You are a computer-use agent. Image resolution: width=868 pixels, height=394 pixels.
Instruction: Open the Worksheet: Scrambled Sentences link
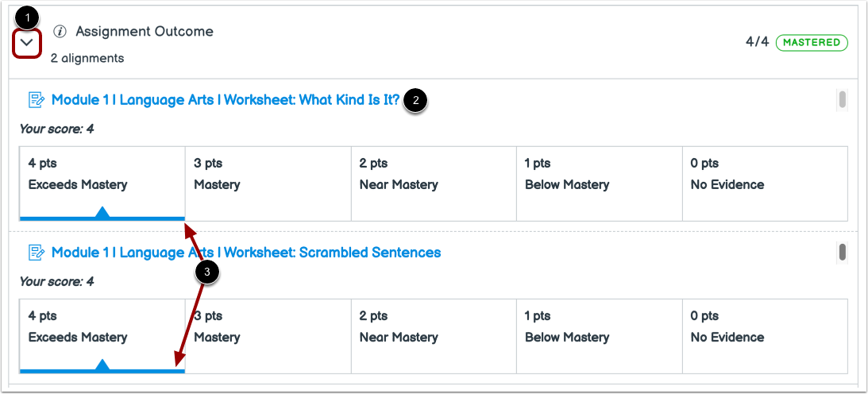(x=245, y=253)
